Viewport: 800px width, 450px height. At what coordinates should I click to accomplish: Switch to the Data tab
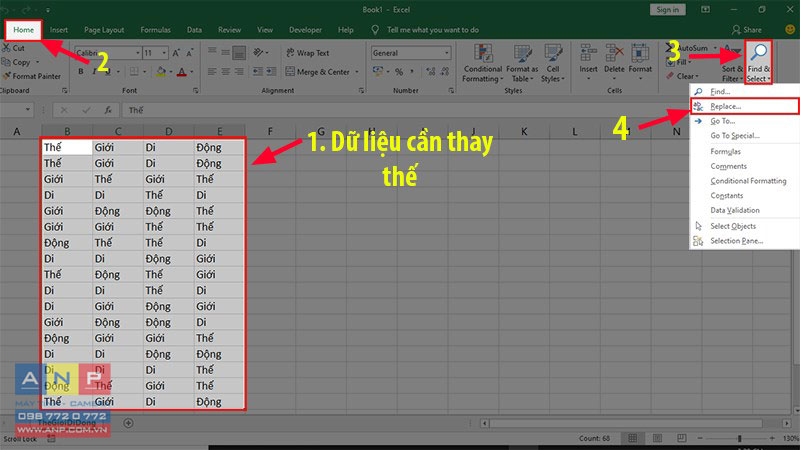194,30
